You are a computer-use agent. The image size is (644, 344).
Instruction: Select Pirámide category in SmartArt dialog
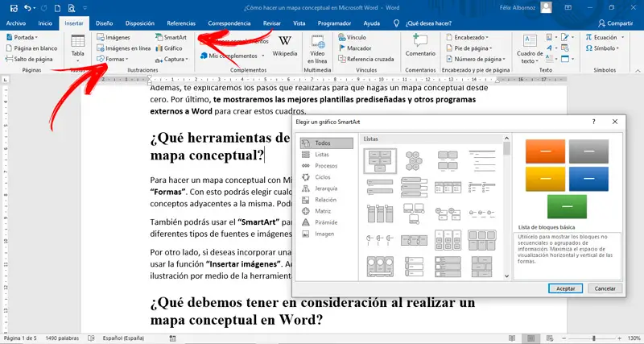(327, 222)
